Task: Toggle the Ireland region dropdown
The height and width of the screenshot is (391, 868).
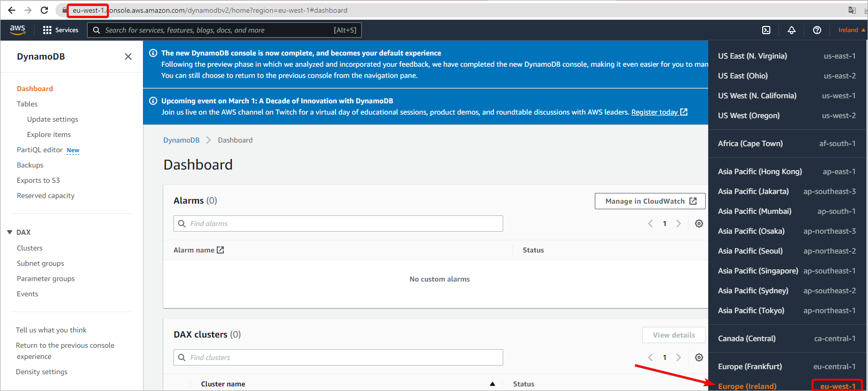Action: 852,30
